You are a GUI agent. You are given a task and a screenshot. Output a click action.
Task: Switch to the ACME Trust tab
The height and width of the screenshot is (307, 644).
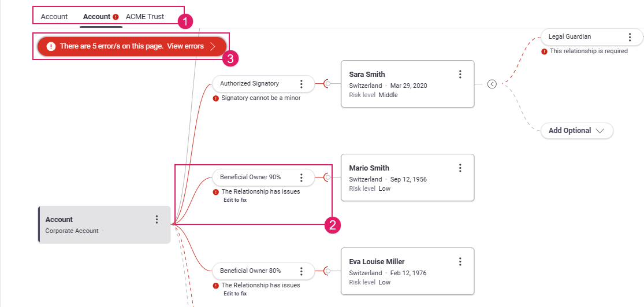tap(144, 17)
